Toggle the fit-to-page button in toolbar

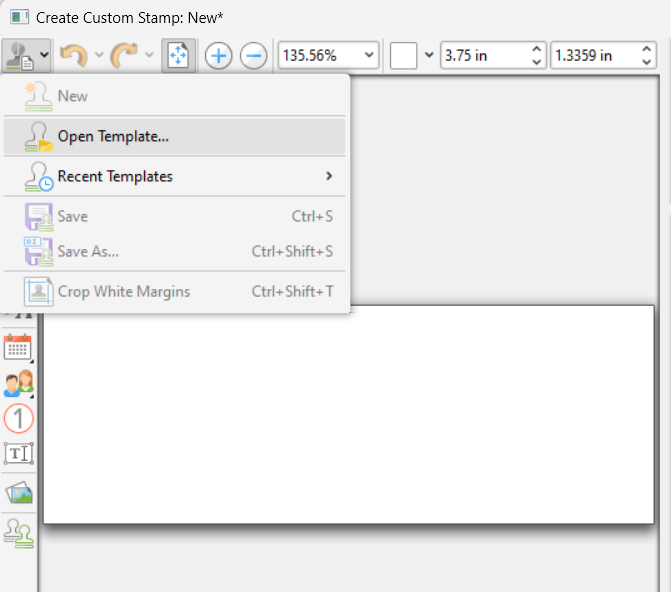point(178,55)
